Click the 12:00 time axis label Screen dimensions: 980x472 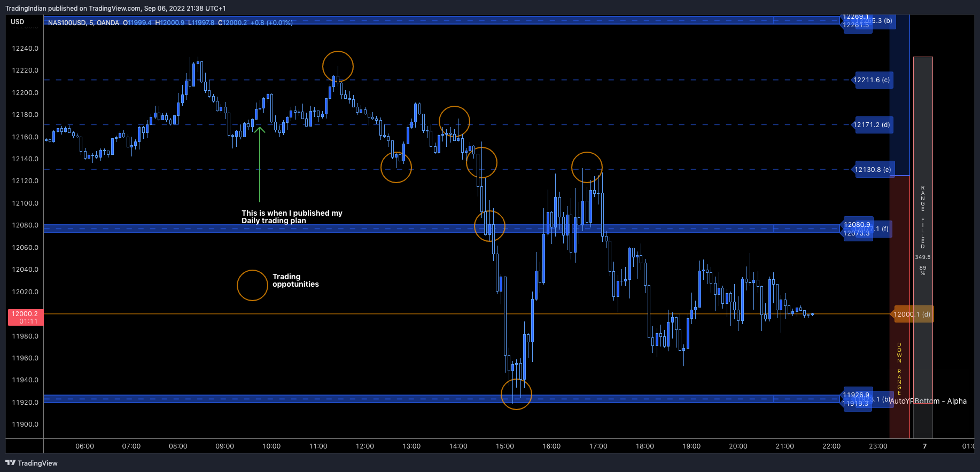pos(365,446)
